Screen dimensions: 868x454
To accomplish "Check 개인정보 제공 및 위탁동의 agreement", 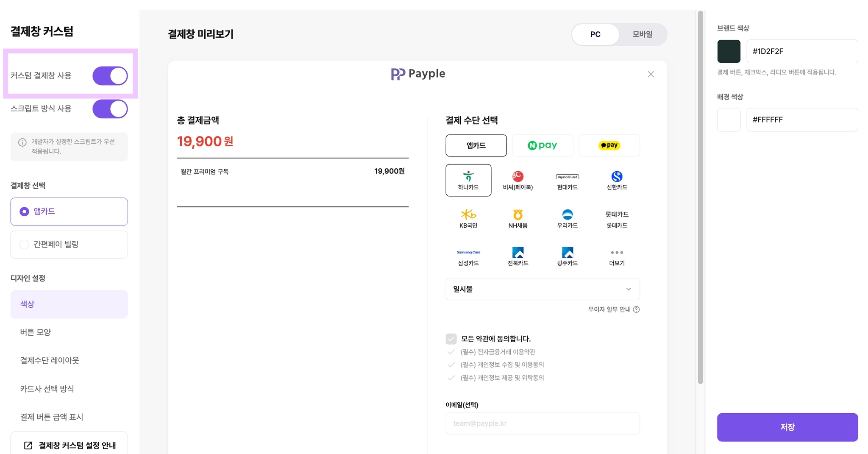I will click(451, 378).
